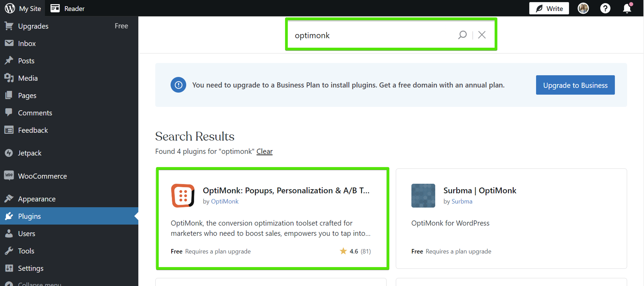This screenshot has height=286, width=644.
Task: Click the Tools wrench icon
Action: [9, 251]
